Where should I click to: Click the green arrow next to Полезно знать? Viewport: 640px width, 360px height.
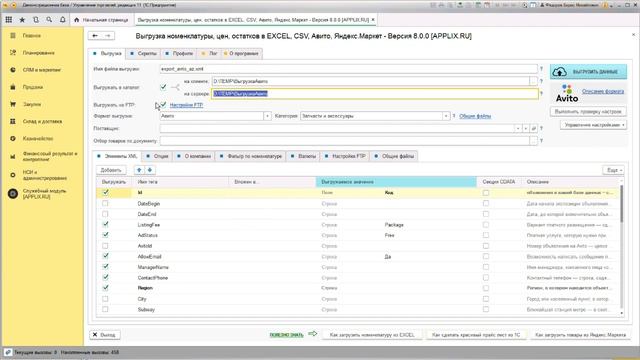click(x=313, y=334)
